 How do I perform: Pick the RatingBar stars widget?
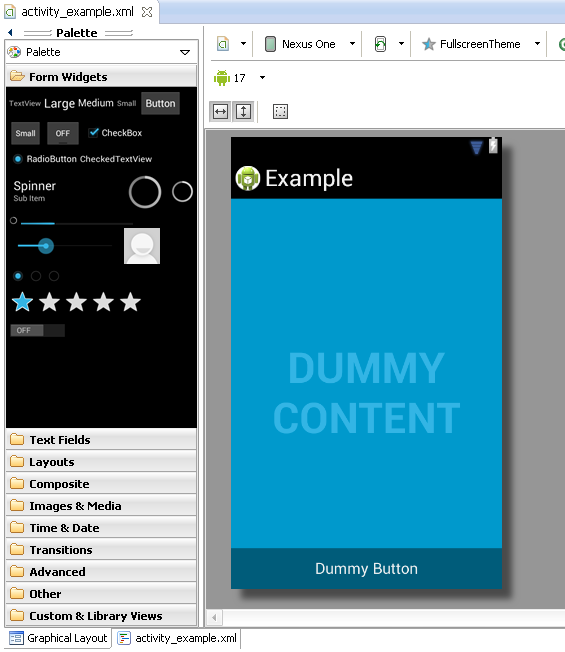pos(76,302)
